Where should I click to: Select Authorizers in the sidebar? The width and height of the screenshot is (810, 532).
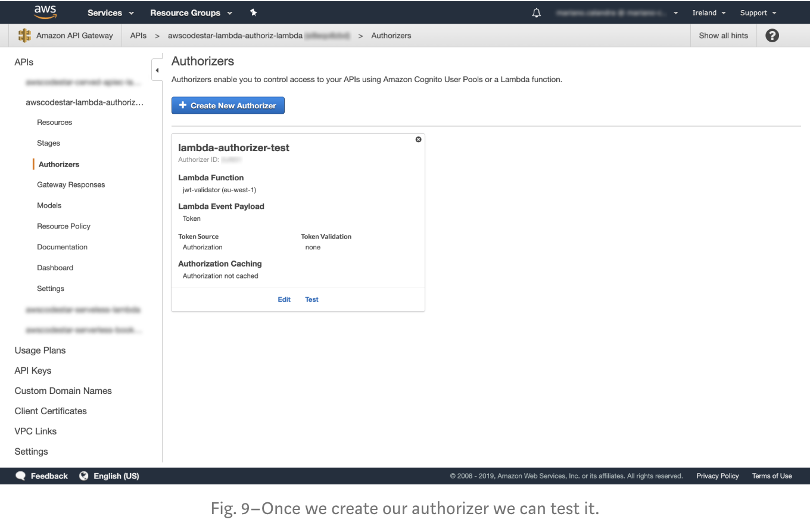click(x=59, y=164)
